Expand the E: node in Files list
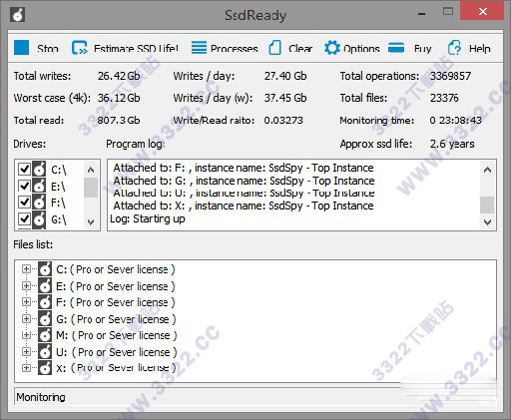 click(26, 285)
